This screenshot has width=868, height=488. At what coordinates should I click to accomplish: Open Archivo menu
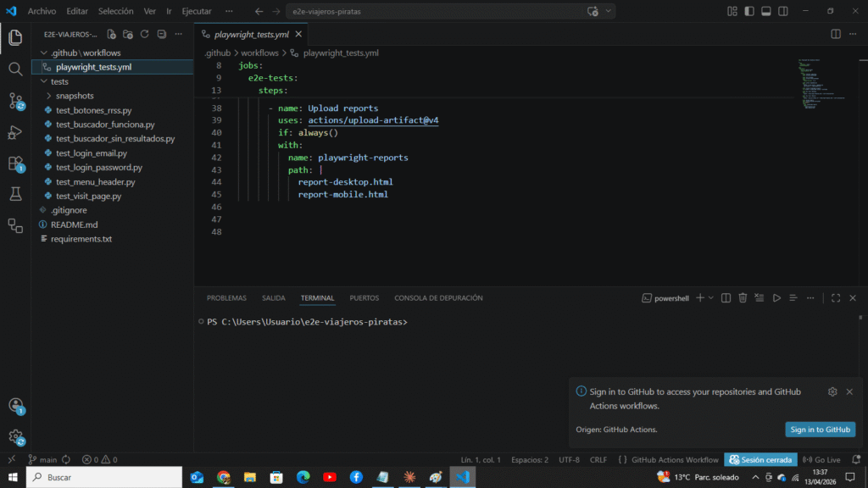point(42,11)
